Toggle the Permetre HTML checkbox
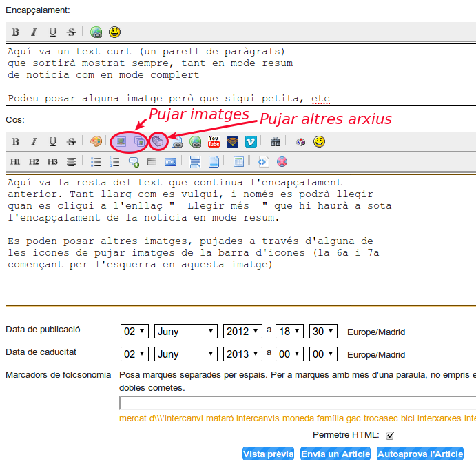This screenshot has height=466, width=476. [x=390, y=436]
